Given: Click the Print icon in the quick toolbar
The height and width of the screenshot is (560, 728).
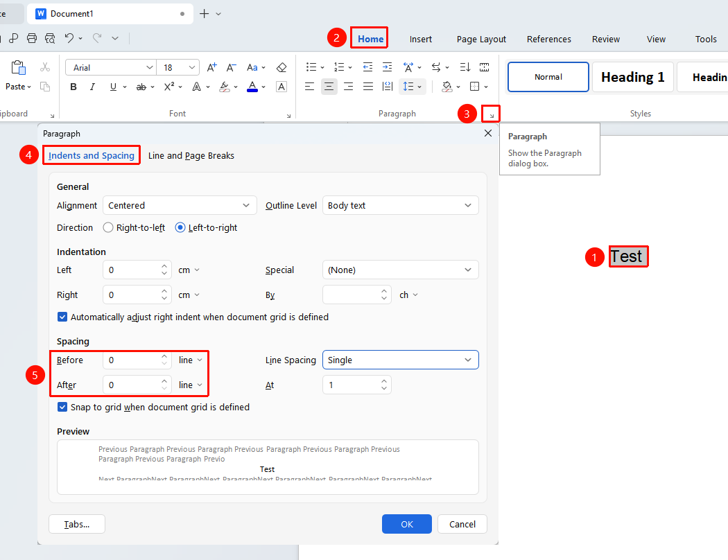Looking at the screenshot, I should click(x=32, y=38).
